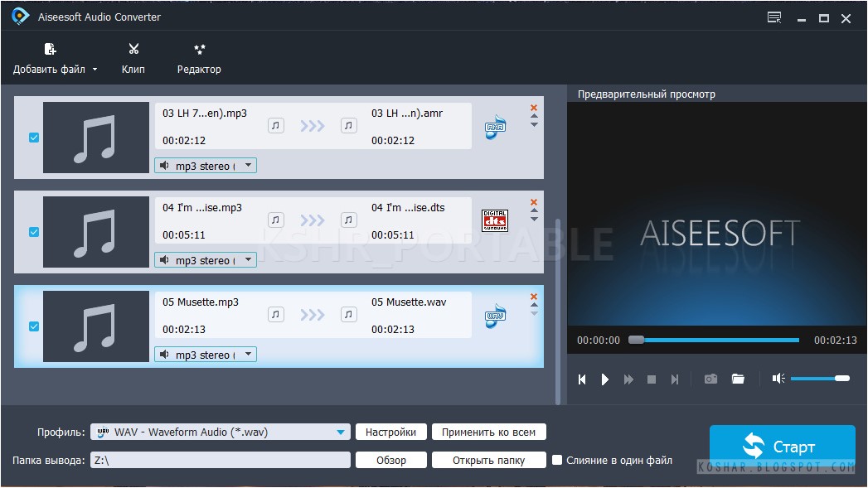Uncheck the 04 I'm file checkbox
Screen dimensions: 868x488
point(34,232)
